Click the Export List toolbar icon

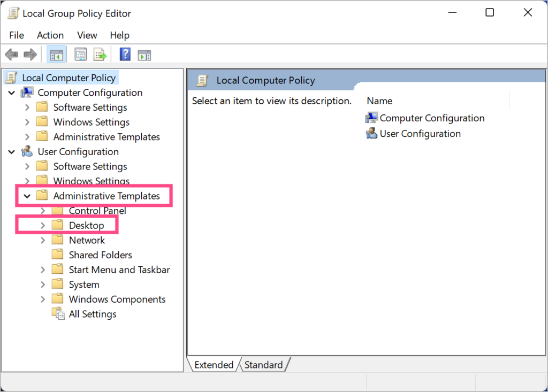pos(99,54)
